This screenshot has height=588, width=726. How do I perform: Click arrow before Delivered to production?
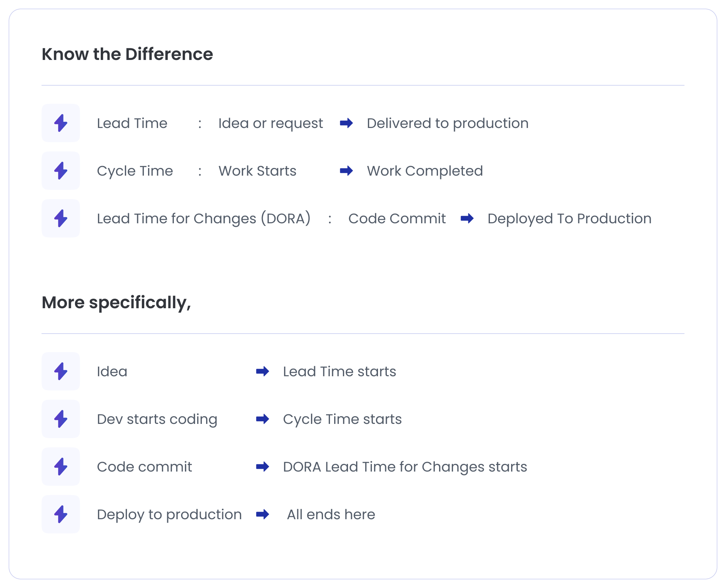coord(346,123)
